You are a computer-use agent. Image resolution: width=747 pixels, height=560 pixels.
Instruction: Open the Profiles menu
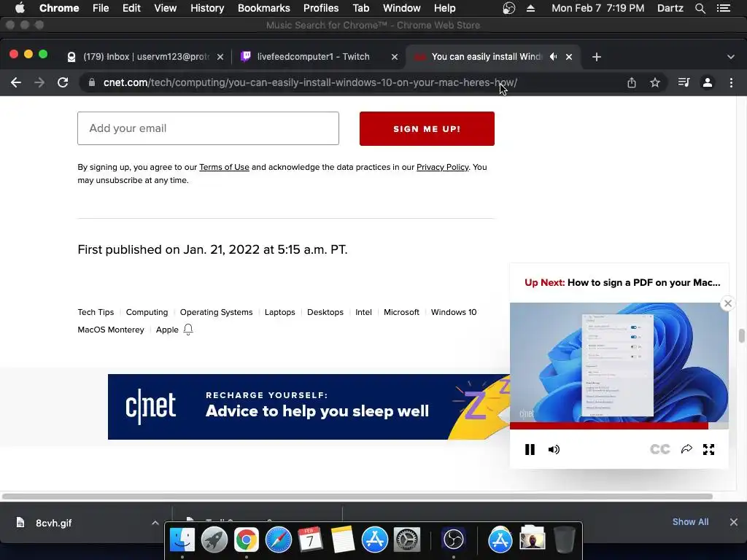point(321,8)
